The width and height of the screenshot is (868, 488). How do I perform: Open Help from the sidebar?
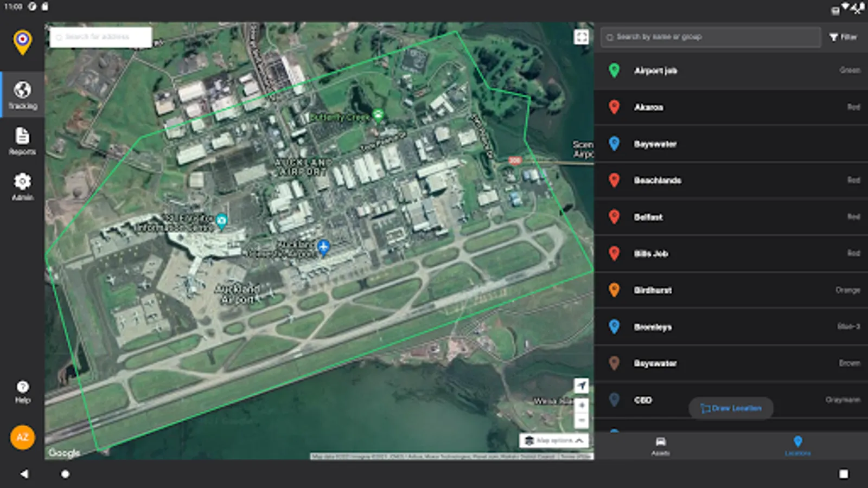(x=22, y=392)
